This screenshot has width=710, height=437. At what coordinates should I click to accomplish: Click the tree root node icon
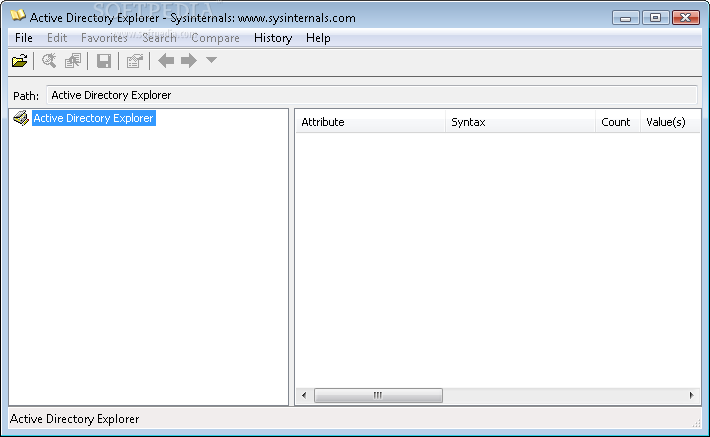coord(21,118)
